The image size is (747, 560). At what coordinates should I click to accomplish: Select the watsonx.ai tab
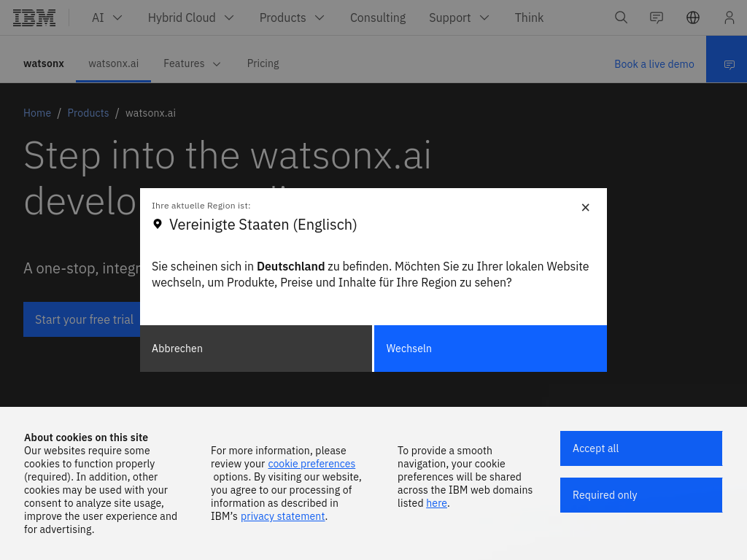tap(114, 63)
